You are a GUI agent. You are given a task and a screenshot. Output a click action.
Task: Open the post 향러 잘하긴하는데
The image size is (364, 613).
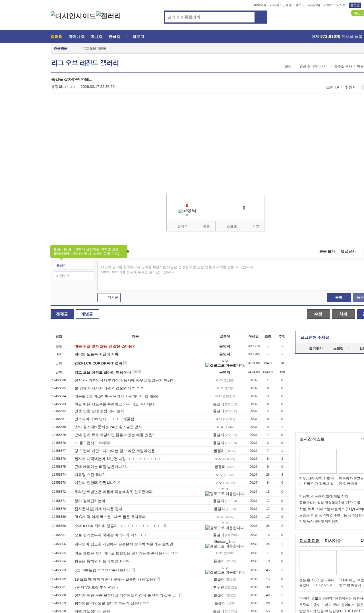click(90, 501)
